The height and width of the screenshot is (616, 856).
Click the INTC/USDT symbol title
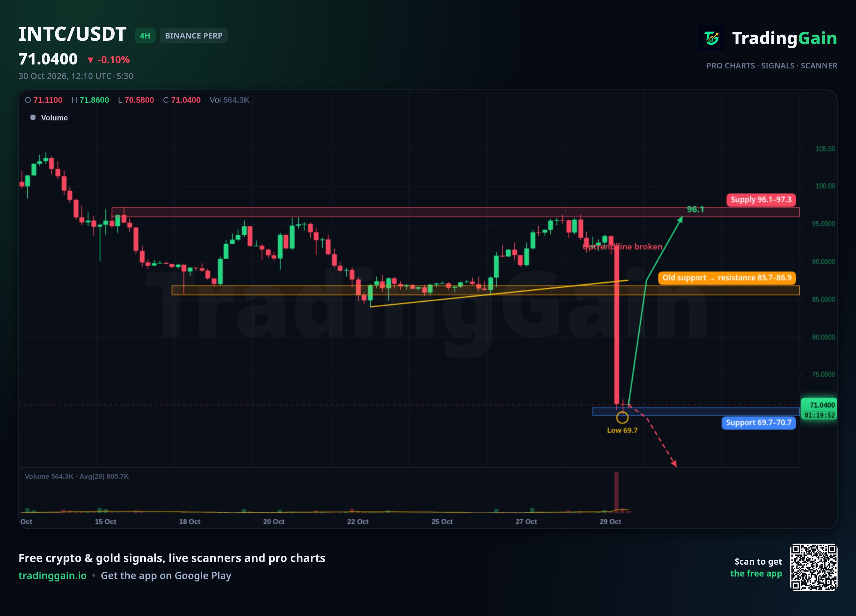(72, 34)
